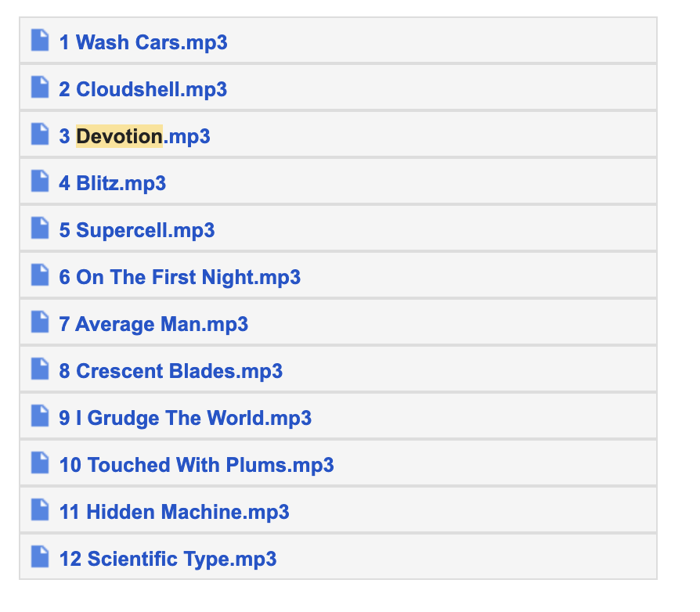
Task: Click the 9 I Grudge The World.mp3 link
Action: 185,418
